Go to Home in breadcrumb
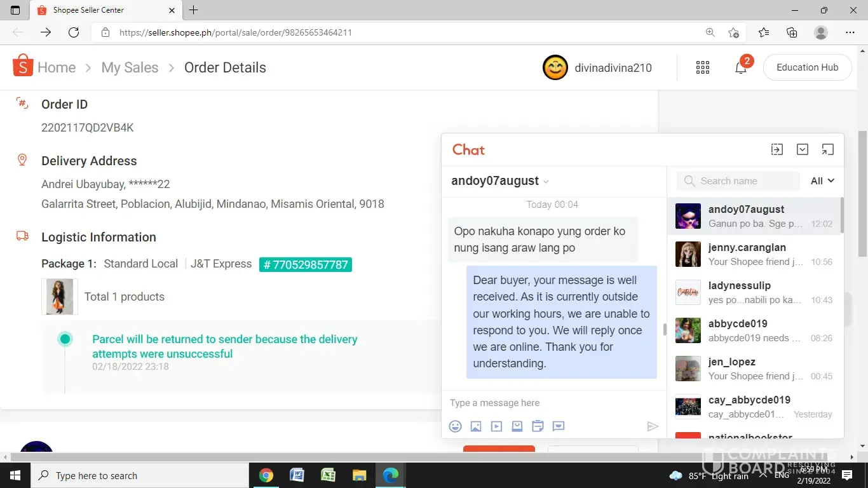Image resolution: width=868 pixels, height=488 pixels. tap(56, 67)
